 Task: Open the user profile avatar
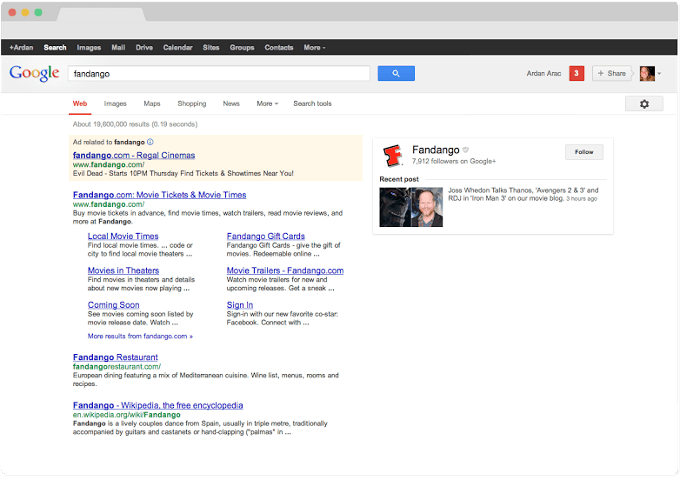(x=647, y=74)
